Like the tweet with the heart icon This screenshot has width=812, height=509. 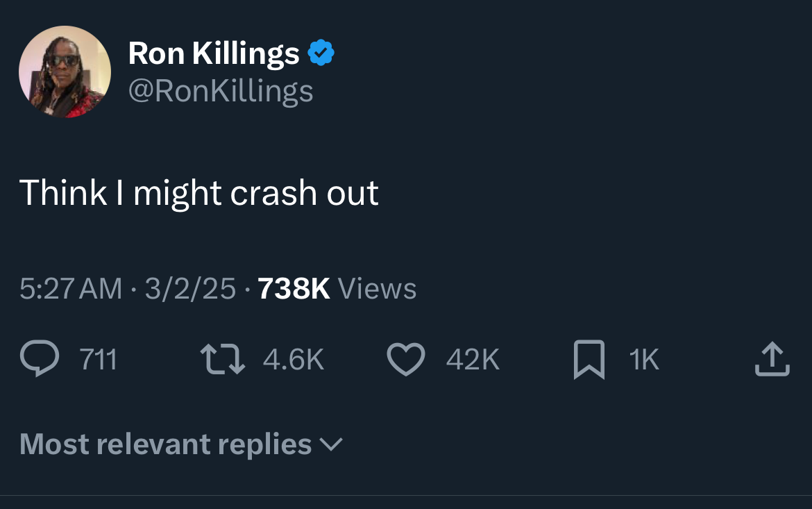tap(405, 359)
